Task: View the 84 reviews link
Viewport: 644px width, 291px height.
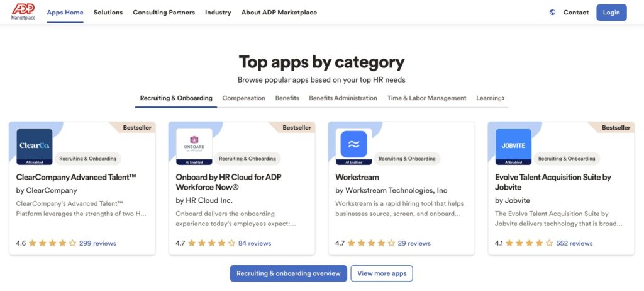Action: [x=255, y=243]
